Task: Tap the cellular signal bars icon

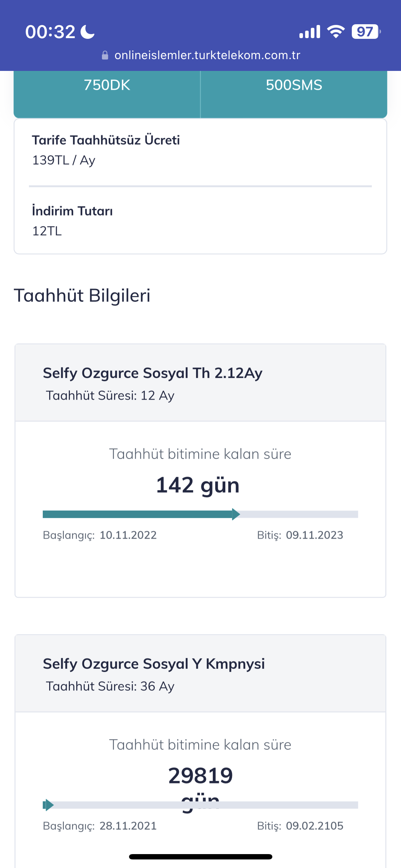Action: coord(310,32)
